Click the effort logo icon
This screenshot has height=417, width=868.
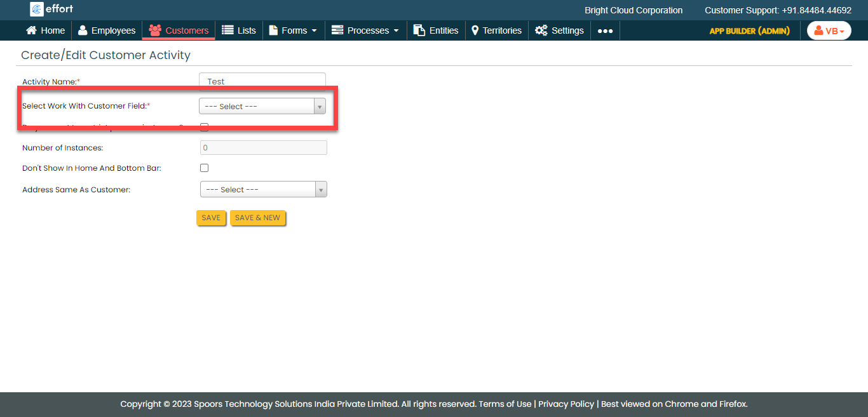(x=37, y=9)
